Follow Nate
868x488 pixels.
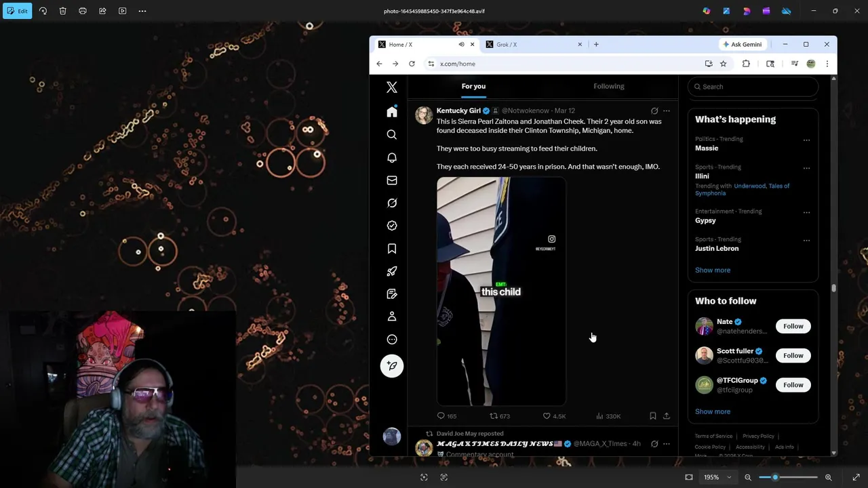[793, 327]
